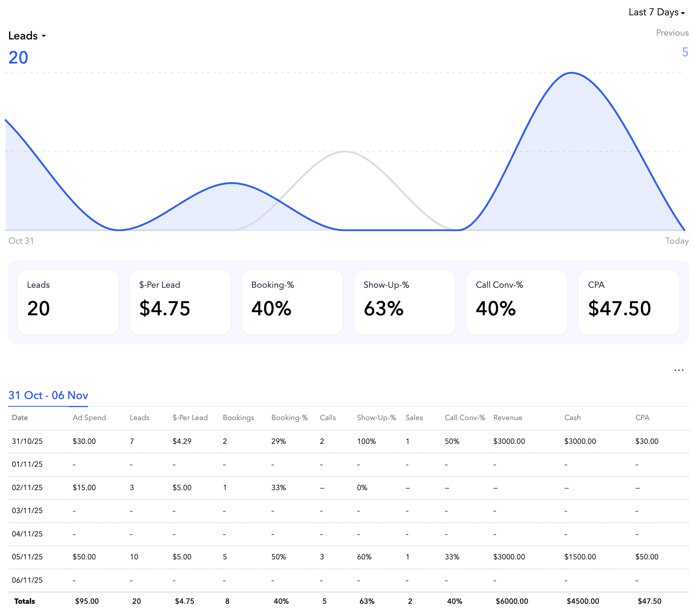The image size is (694, 616).
Task: Click the 02/11/25 date cell
Action: (x=27, y=487)
